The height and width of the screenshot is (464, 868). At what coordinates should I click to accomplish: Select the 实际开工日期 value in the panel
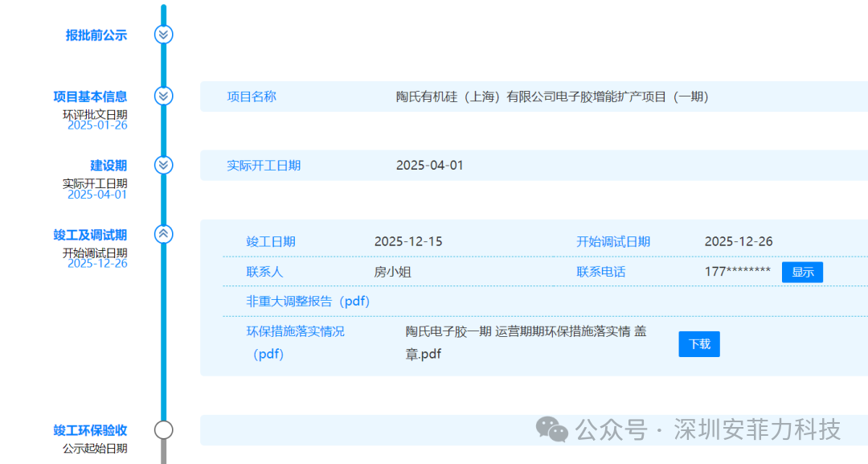tap(429, 165)
